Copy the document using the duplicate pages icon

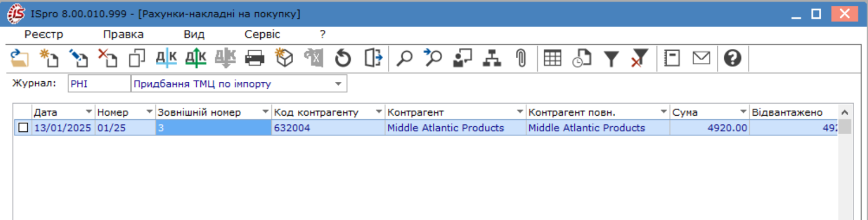pos(137,58)
